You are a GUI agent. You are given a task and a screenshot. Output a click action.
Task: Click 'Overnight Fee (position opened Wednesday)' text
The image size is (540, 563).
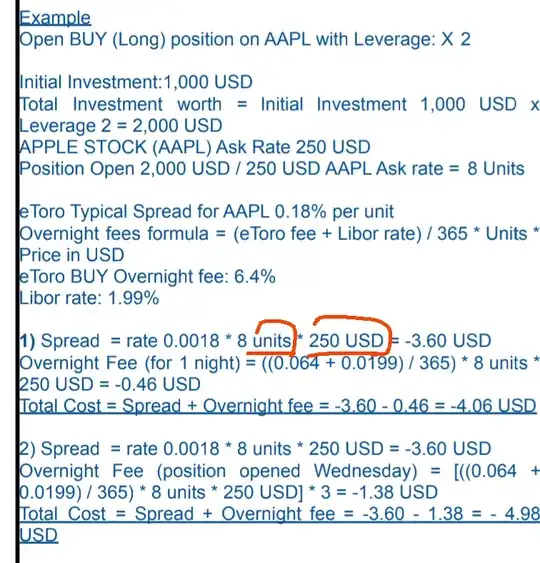(218, 471)
